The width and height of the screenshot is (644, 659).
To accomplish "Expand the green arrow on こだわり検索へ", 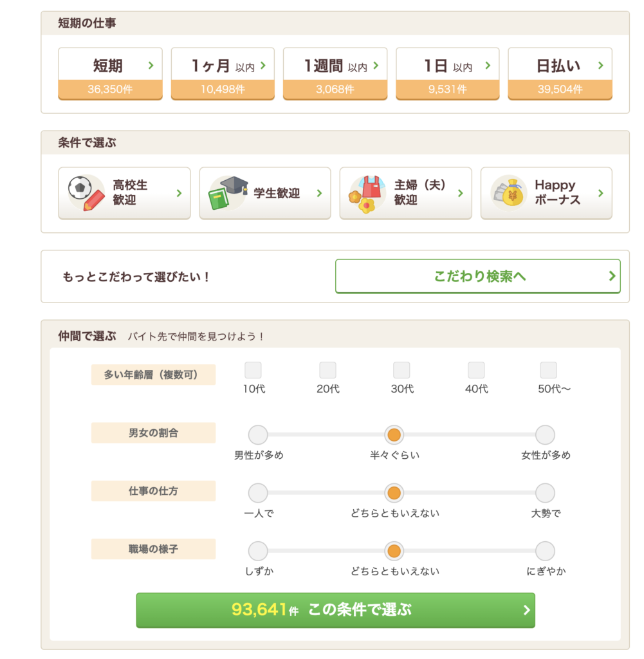I will coord(612,275).
